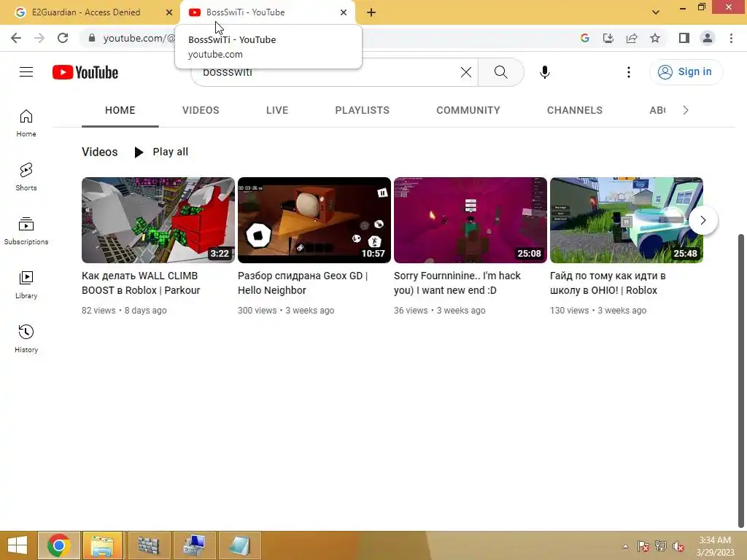This screenshot has height=560, width=747.
Task: Click the 10:57 Hello Neighbor video thumbnail
Action: [x=314, y=220]
